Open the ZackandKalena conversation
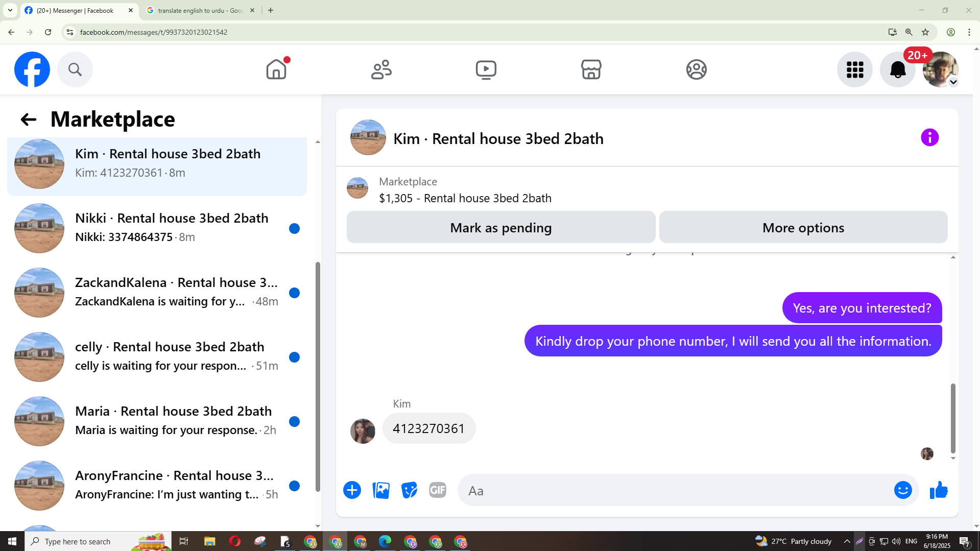The width and height of the screenshot is (980, 551). 157,293
